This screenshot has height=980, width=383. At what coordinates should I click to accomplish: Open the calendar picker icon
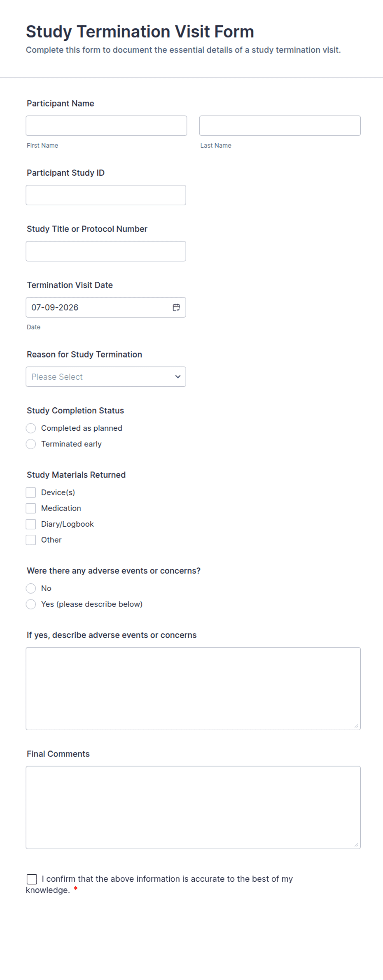click(176, 307)
